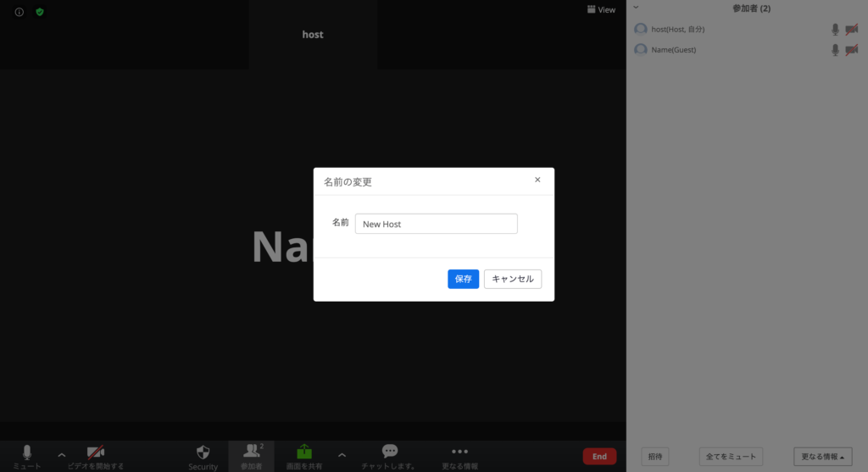This screenshot has width=868, height=472.
Task: Click the green encryption shield icon
Action: (40, 12)
